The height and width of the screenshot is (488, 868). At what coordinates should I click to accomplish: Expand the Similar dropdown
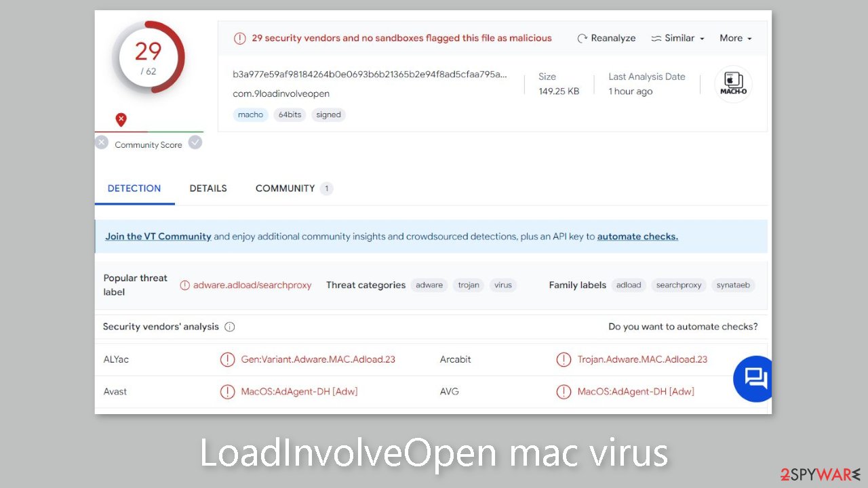tap(677, 38)
